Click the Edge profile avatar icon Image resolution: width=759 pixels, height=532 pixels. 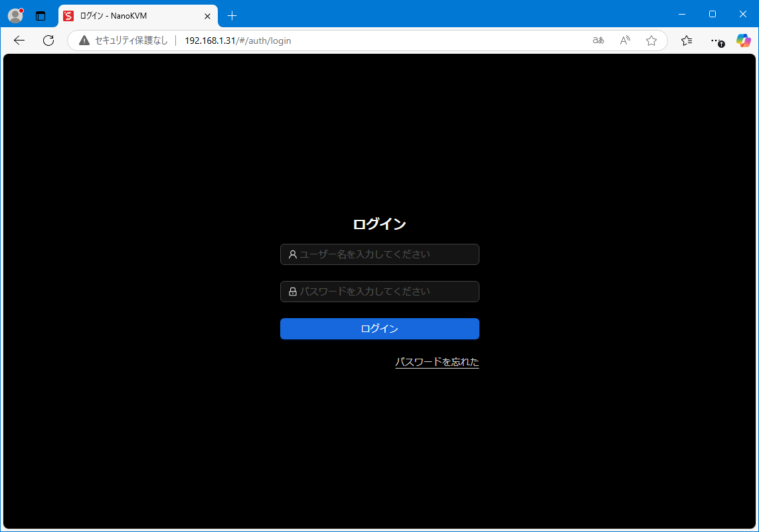[x=15, y=15]
